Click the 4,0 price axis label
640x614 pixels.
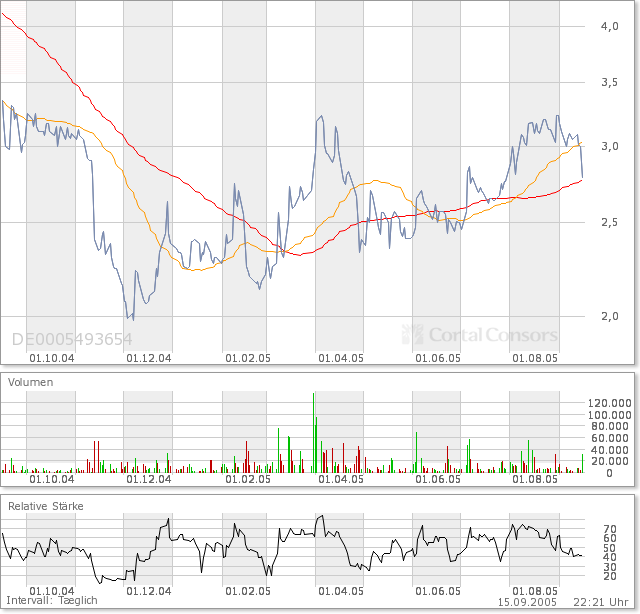(609, 26)
